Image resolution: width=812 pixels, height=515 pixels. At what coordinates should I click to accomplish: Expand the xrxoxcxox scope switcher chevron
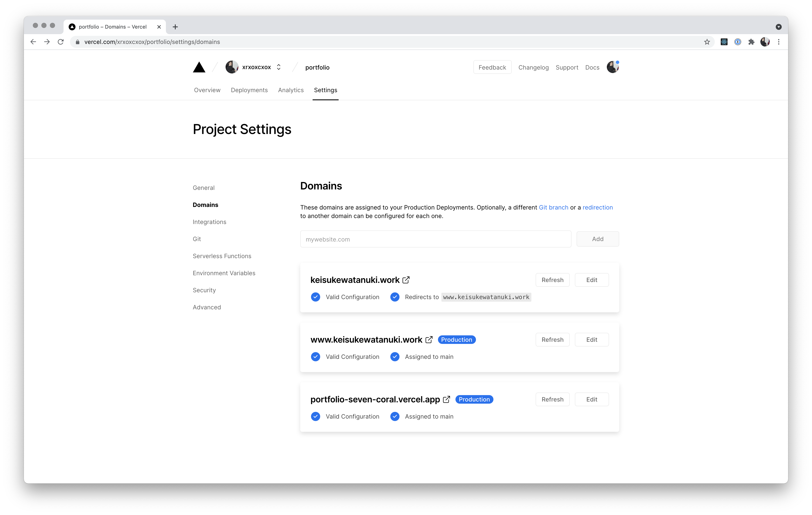278,67
